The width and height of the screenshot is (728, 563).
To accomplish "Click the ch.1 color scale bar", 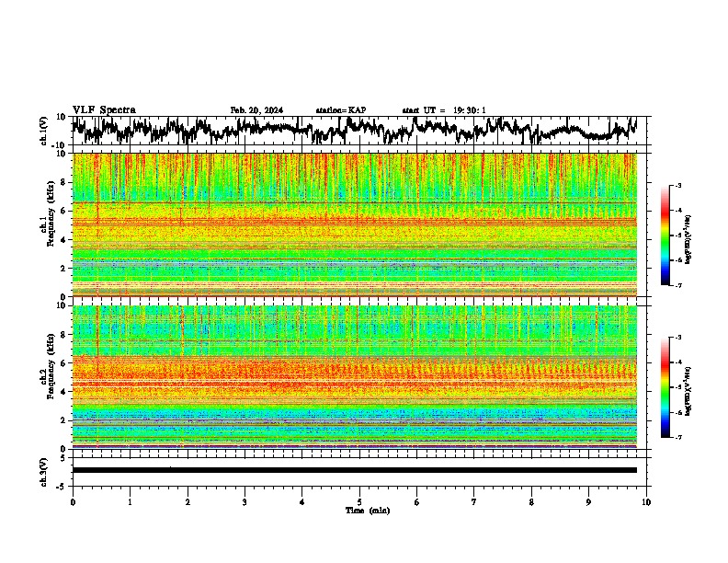I will click(x=665, y=236).
